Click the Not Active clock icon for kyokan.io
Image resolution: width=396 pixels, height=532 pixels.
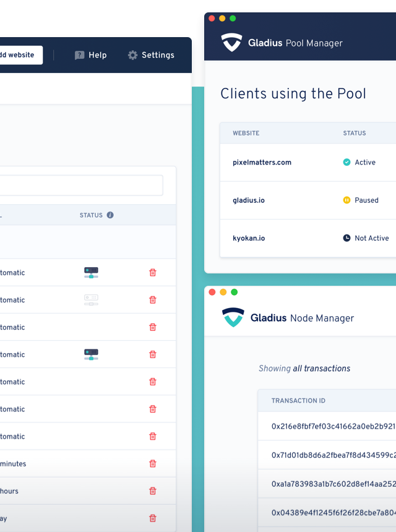pyautogui.click(x=346, y=238)
